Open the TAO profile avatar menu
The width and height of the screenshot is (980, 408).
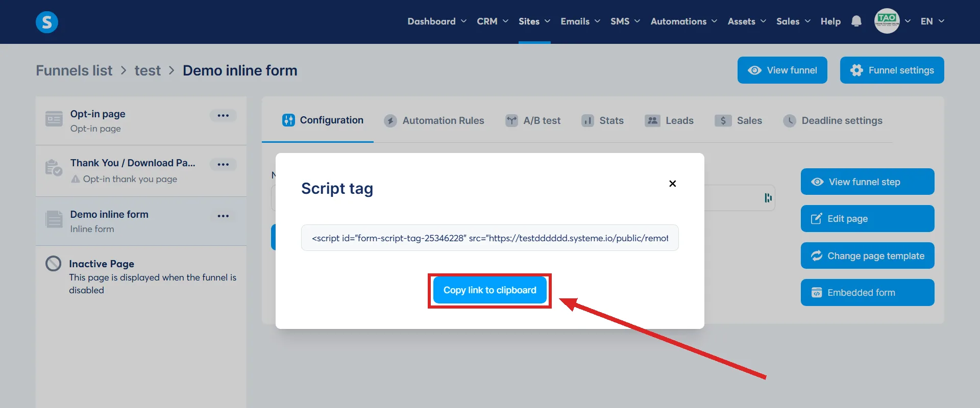(887, 21)
